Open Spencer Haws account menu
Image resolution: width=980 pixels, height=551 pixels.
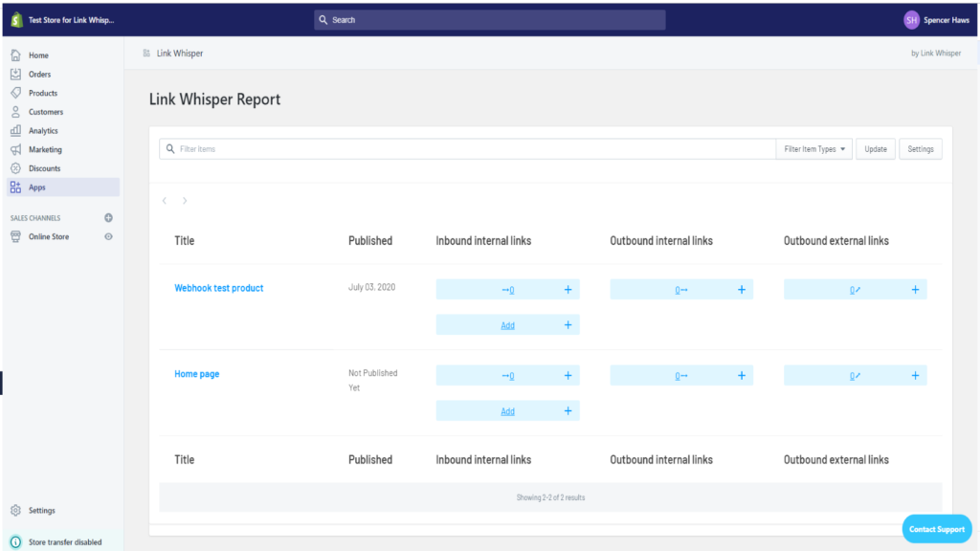[947, 20]
